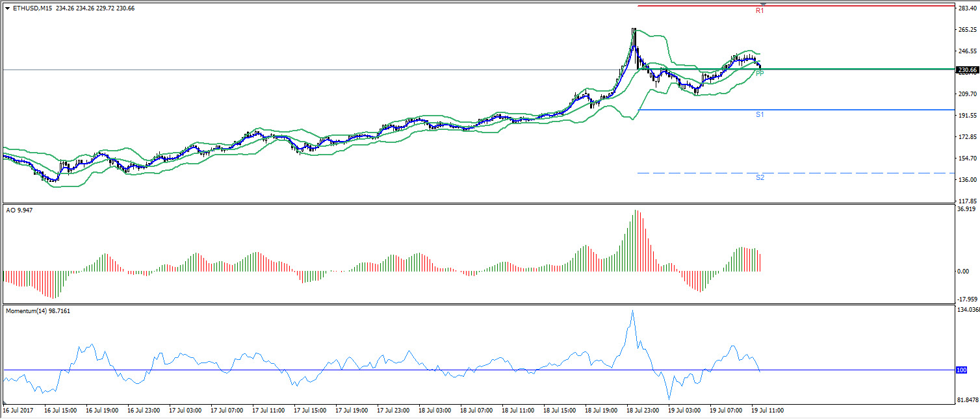The image size is (980, 419).
Task: Click the 230.66 price tag on the scale
Action: point(966,69)
